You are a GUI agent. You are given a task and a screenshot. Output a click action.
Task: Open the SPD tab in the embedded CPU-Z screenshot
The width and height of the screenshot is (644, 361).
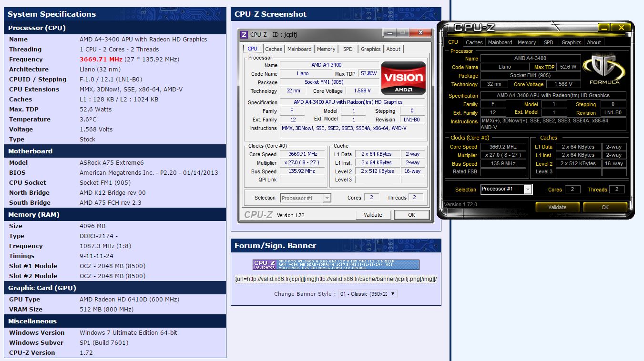348,49
